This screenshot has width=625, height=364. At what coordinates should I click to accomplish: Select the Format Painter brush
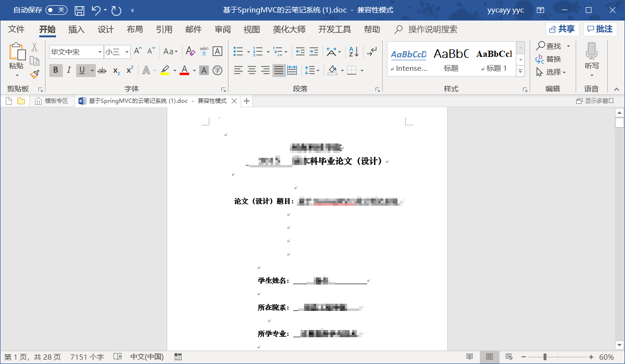click(x=34, y=74)
